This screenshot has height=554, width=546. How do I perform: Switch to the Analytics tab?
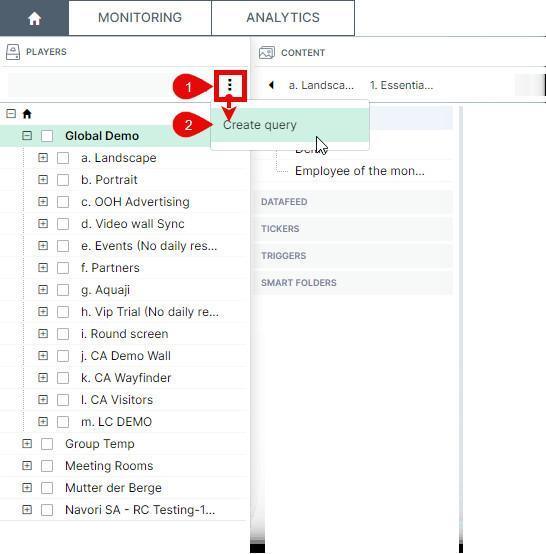click(x=283, y=18)
